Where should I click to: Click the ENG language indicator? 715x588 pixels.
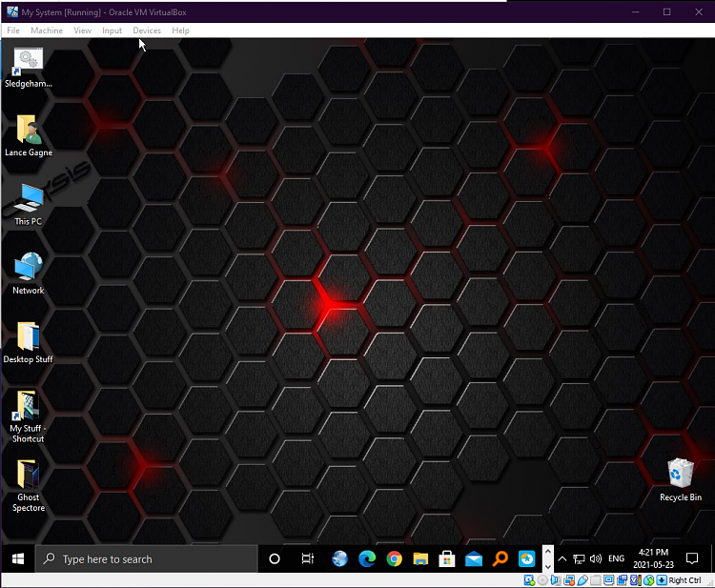[x=616, y=558]
